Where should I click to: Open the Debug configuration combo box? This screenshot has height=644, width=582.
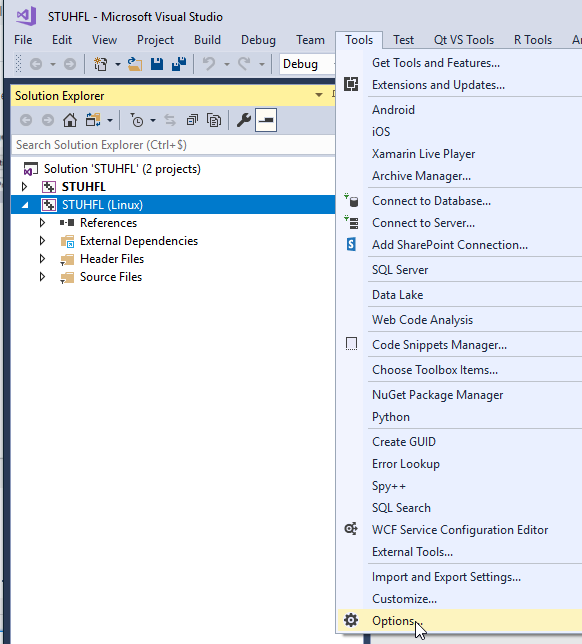pyautogui.click(x=307, y=64)
